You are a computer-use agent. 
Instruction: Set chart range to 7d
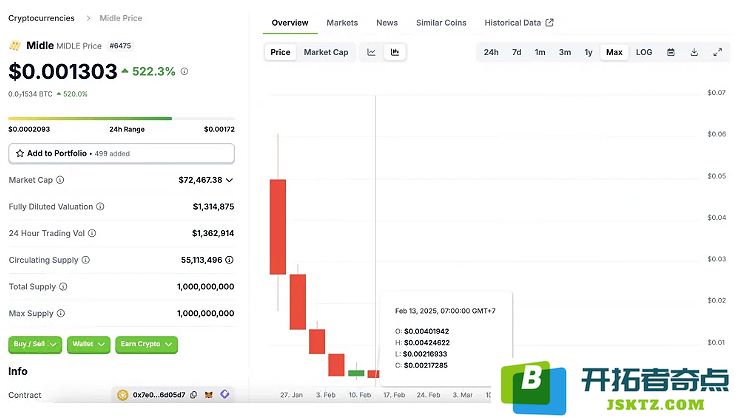(x=517, y=52)
